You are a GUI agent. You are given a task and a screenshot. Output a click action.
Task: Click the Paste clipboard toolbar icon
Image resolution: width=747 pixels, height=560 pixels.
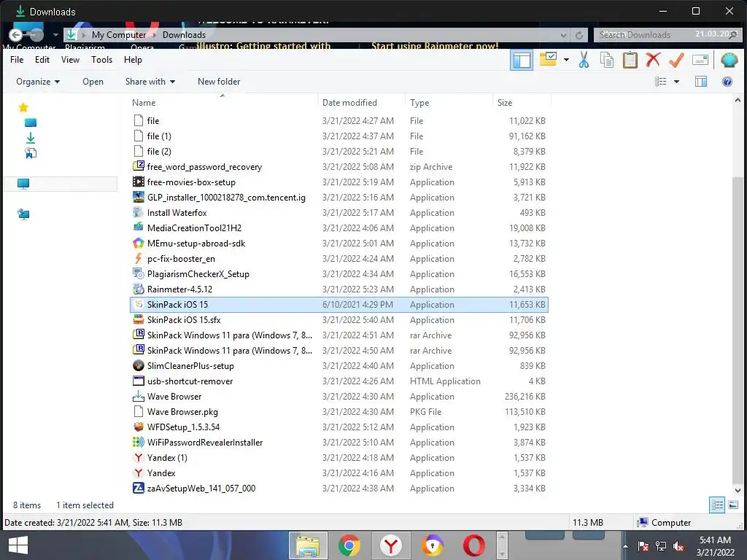(x=630, y=60)
